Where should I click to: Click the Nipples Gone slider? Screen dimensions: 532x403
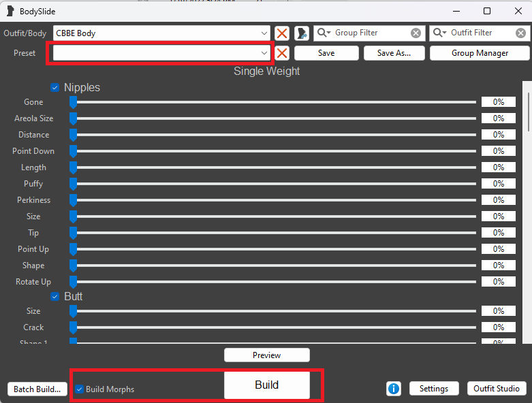(272, 102)
